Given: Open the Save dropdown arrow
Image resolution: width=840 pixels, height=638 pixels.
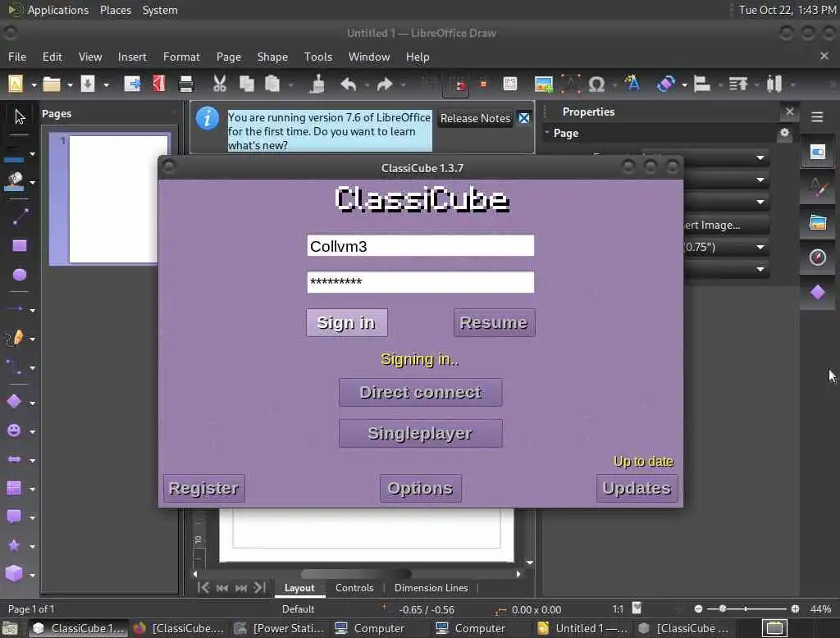Looking at the screenshot, I should (106, 84).
